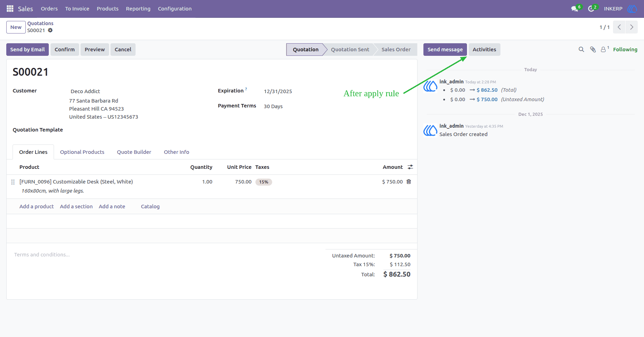Screen dimensions: 644x337
Task: Open the Reporting menu
Action: click(x=138, y=9)
